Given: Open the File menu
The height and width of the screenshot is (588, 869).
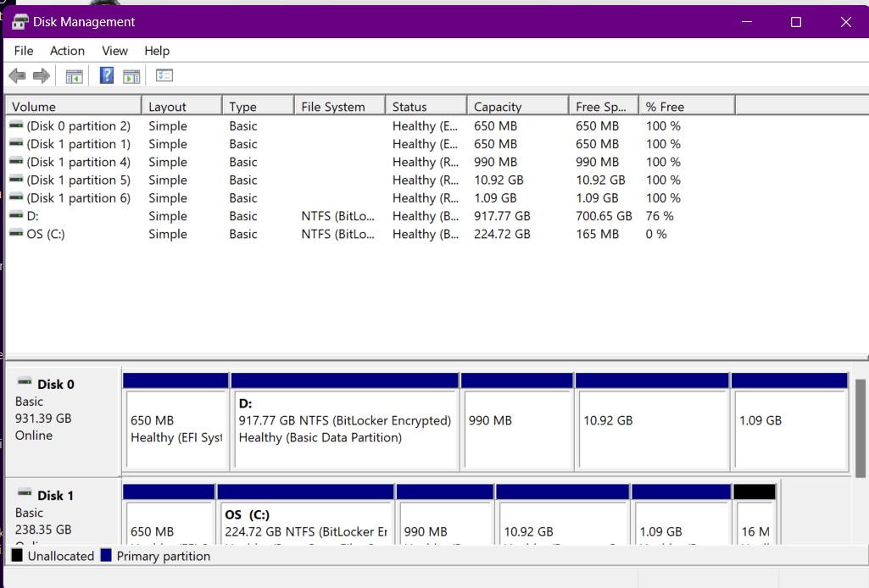Looking at the screenshot, I should point(24,51).
